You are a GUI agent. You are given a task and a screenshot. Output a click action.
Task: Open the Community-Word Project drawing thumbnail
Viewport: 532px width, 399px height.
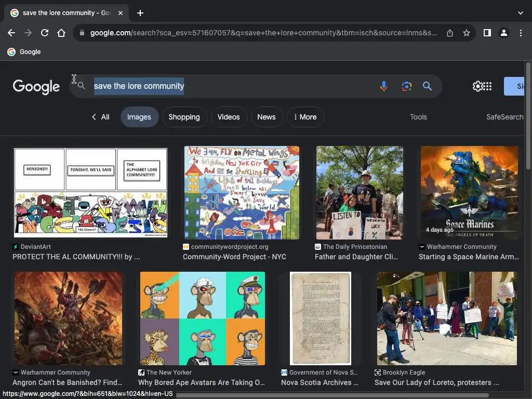(x=242, y=193)
